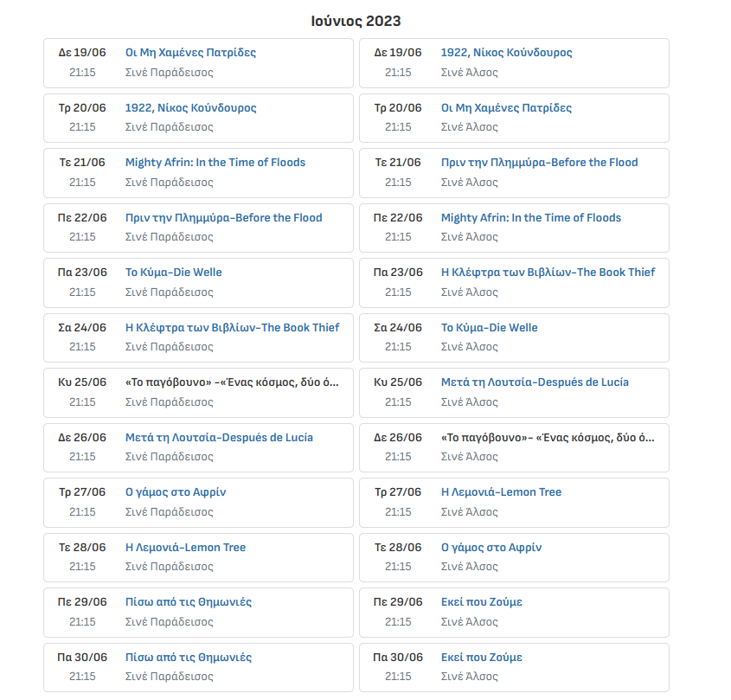Image resolution: width=731 pixels, height=700 pixels.
Task: Open 'Εκεί που Ζούμε' on Πα 30/06
Action: tap(481, 658)
